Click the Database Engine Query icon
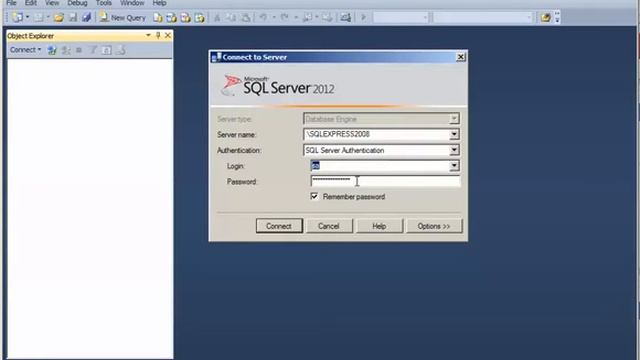Screen dimensions: 640x360 pyautogui.click(x=158, y=18)
